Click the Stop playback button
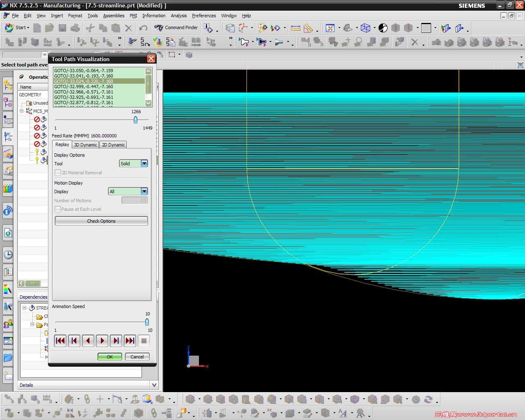 point(144,340)
